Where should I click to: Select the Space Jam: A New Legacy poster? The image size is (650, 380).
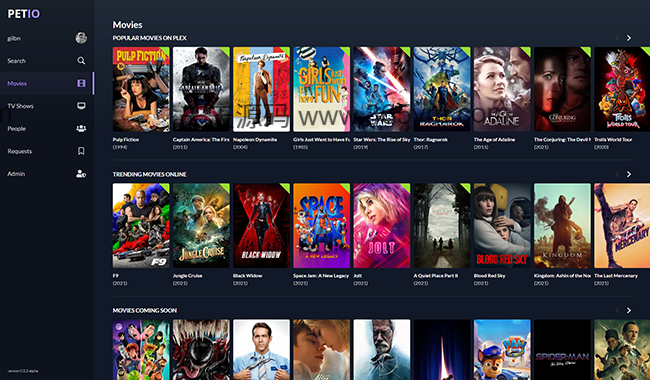click(x=322, y=225)
